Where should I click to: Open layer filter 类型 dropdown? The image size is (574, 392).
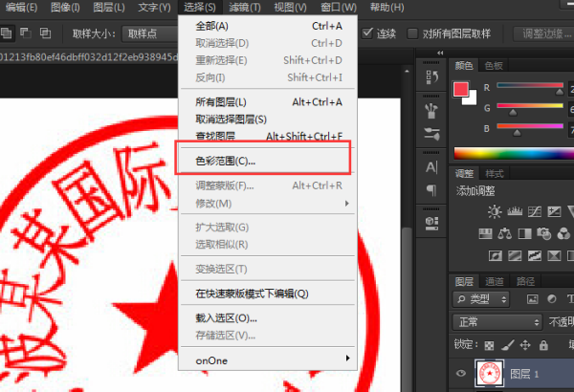pos(480,299)
